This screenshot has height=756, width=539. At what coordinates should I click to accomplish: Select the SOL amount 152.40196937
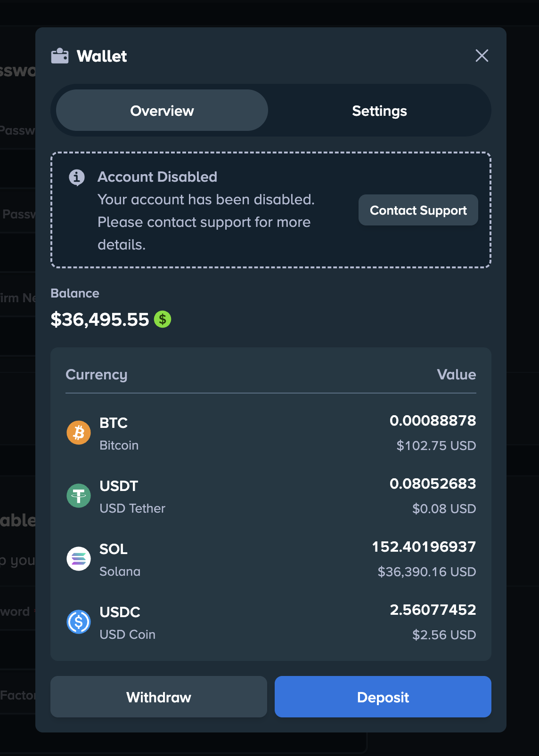(x=424, y=547)
